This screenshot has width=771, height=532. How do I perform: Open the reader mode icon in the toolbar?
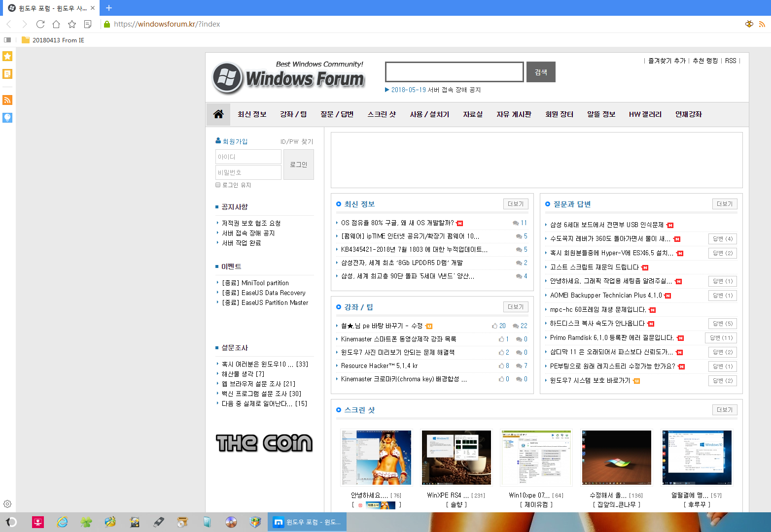coord(88,24)
